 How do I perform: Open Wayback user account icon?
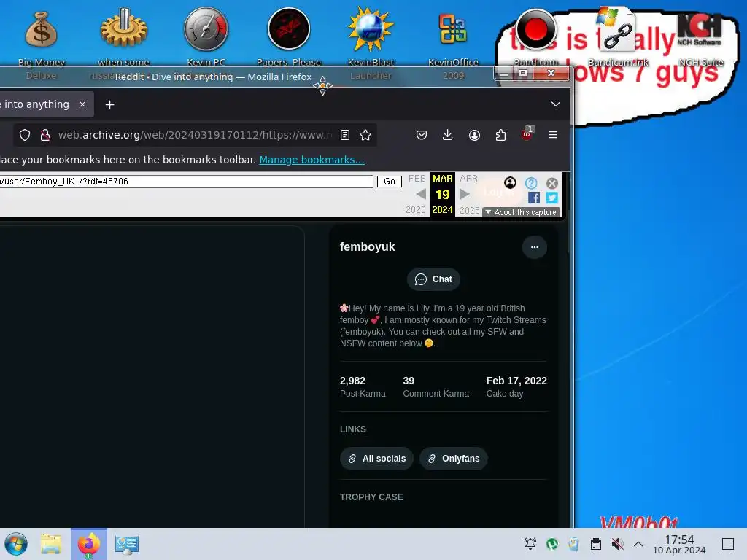pos(510,183)
